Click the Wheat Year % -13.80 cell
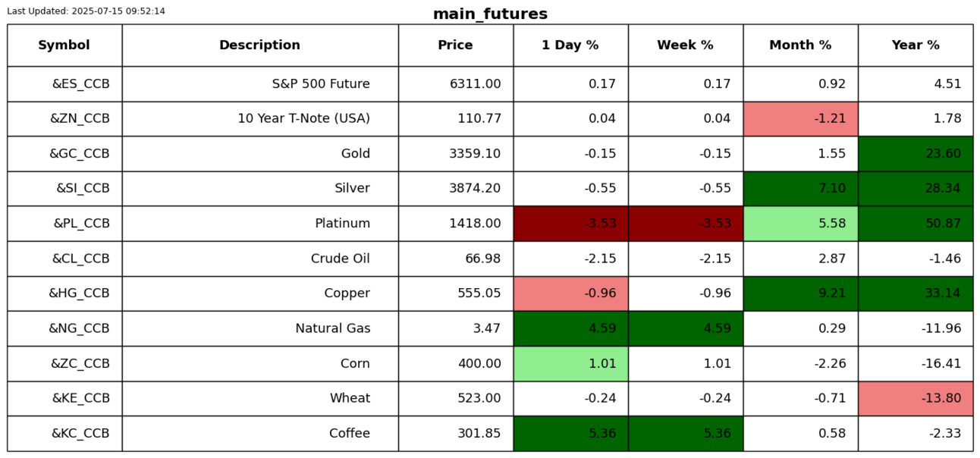 tap(916, 399)
